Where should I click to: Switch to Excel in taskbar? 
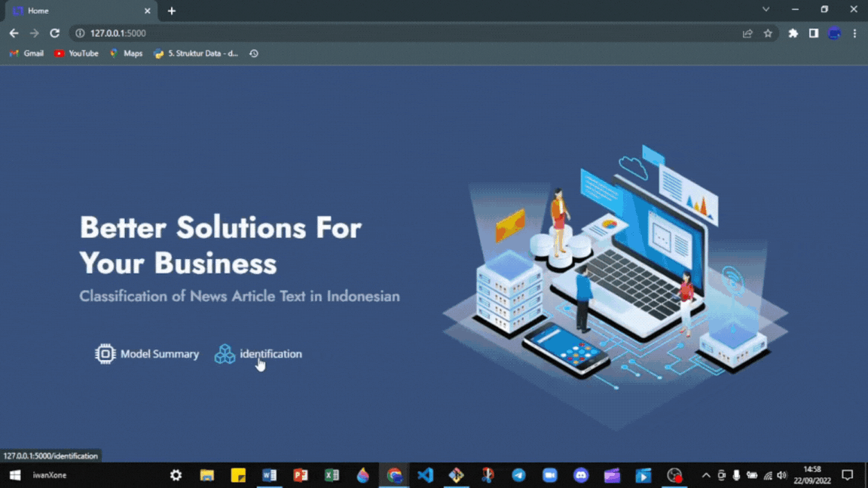[x=332, y=475]
